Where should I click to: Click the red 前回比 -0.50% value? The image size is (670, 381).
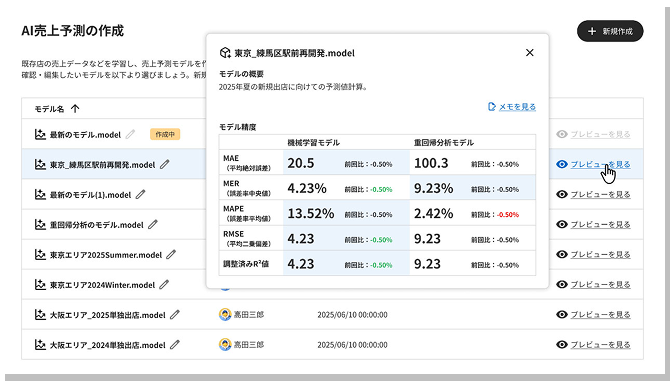(508, 214)
